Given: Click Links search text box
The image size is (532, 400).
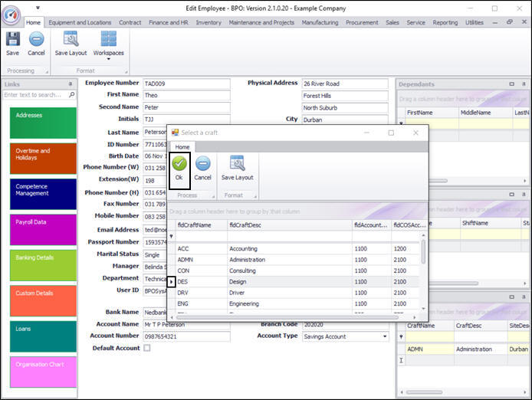Looking at the screenshot, I should [35, 95].
